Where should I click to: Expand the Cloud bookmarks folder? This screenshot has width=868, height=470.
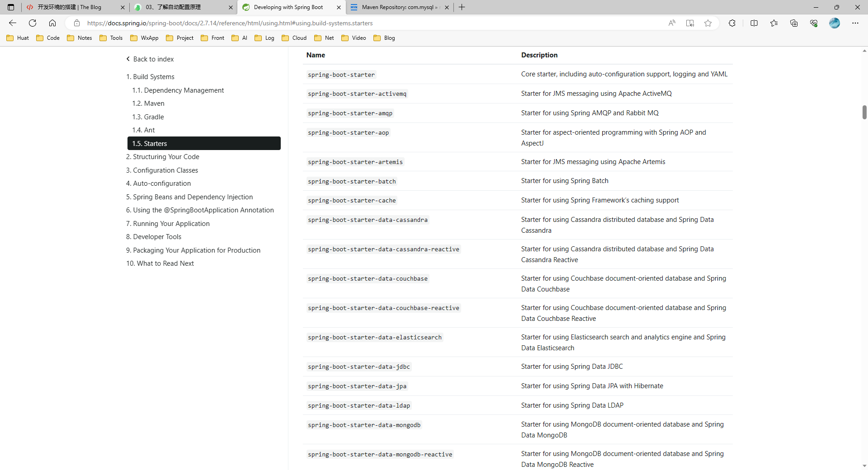tap(294, 38)
